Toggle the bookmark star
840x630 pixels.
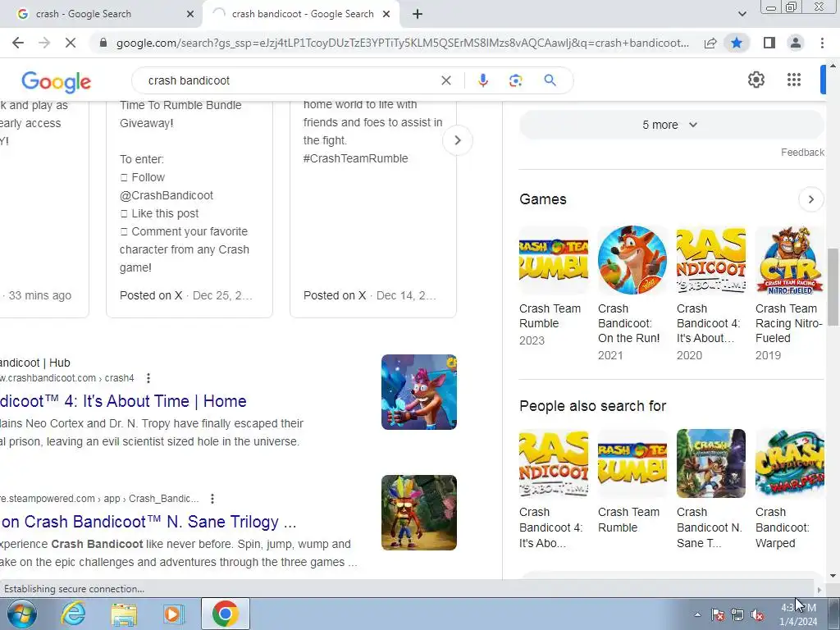[737, 43]
